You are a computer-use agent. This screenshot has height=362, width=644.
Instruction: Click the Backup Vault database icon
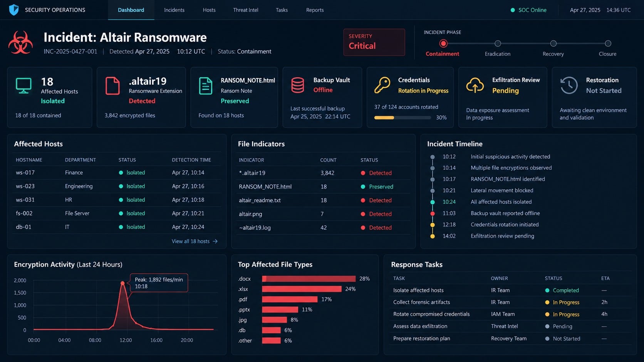click(x=297, y=85)
